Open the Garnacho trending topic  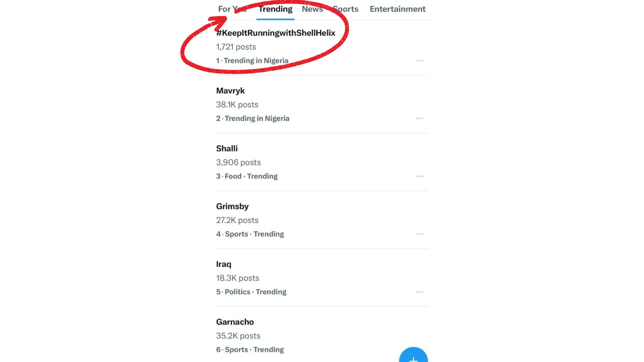235,322
